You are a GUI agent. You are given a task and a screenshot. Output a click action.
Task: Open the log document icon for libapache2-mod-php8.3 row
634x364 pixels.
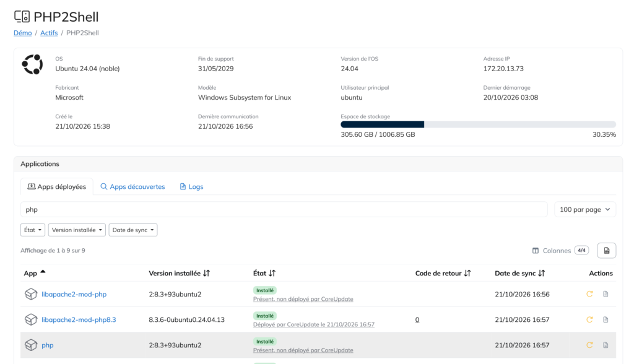(606, 319)
